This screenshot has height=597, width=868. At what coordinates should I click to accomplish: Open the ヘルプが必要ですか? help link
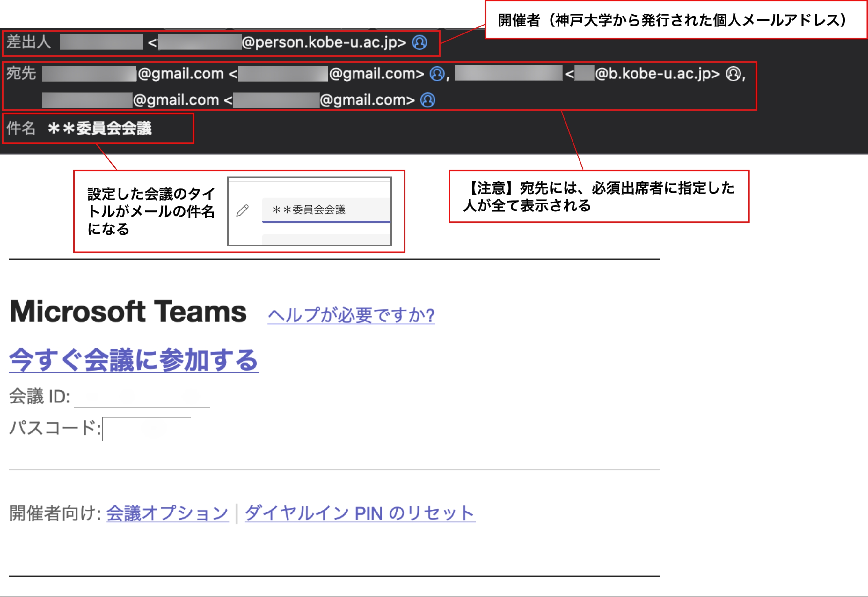[x=351, y=315]
